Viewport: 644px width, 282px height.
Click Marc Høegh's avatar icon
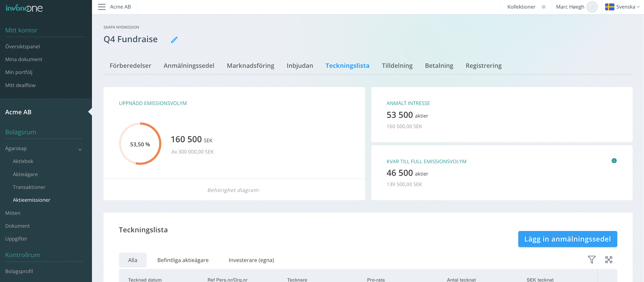(x=592, y=7)
